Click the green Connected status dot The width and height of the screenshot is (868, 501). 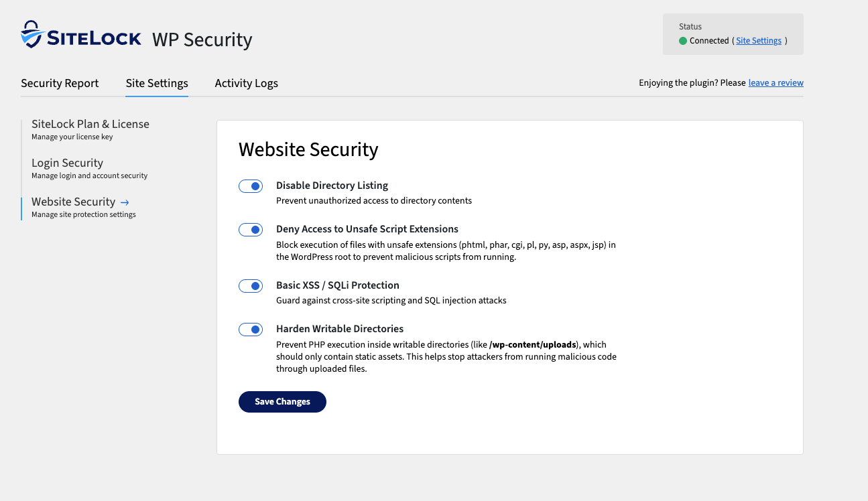(x=682, y=40)
